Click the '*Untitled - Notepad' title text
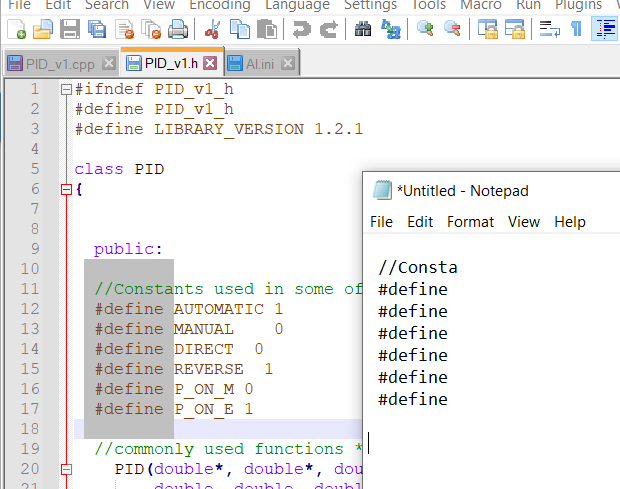Screen dimensions: 620x489 click(x=463, y=191)
